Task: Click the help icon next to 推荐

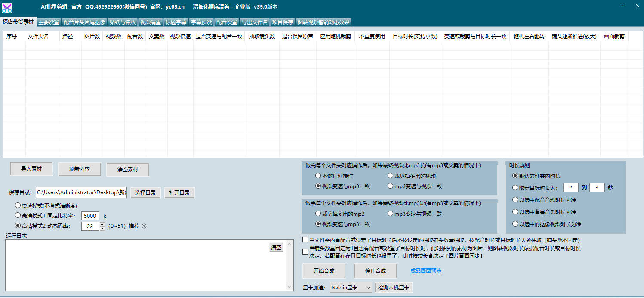Action: [x=144, y=226]
